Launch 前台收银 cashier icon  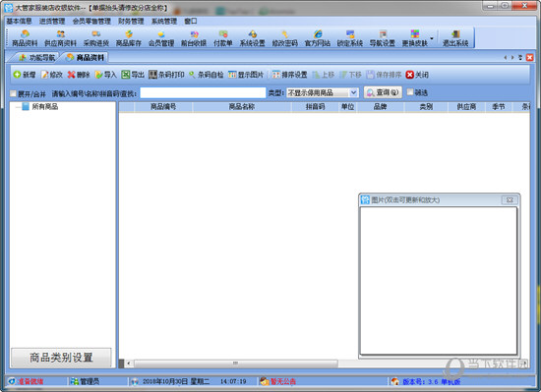point(194,38)
